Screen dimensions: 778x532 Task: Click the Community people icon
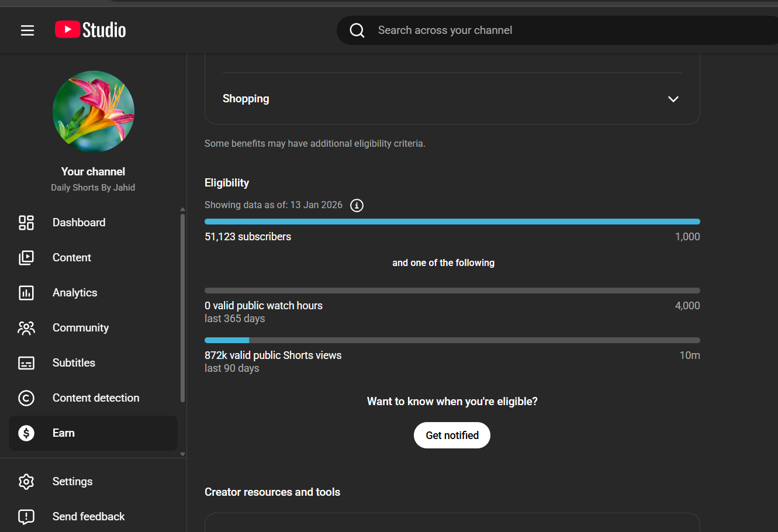[x=26, y=328]
